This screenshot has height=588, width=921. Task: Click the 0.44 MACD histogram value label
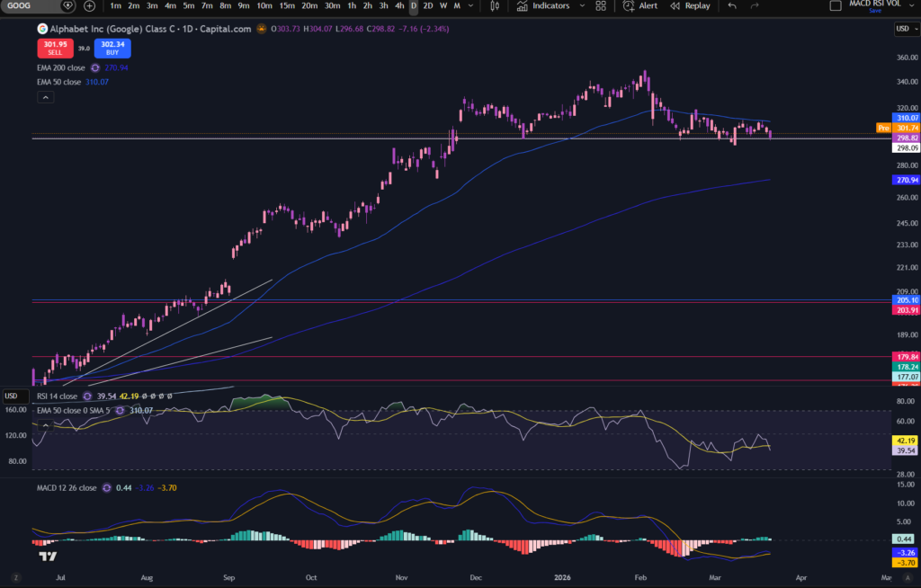coord(904,539)
